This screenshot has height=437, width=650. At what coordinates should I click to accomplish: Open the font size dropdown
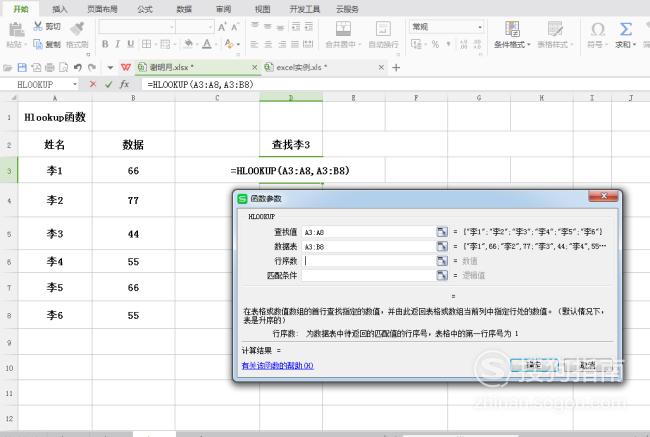(x=210, y=27)
